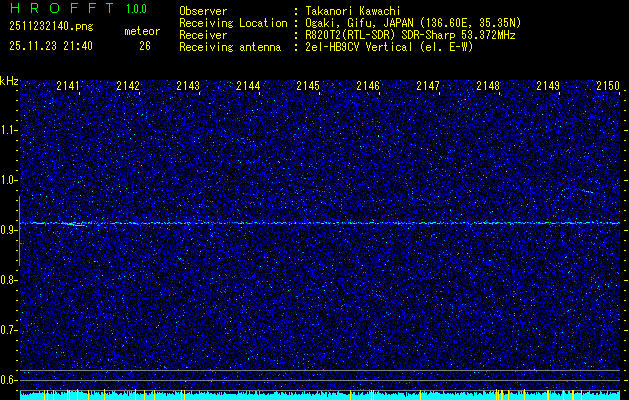Click the 1.0 kHz axis label
The width and height of the screenshot is (629, 400).
tap(8, 180)
